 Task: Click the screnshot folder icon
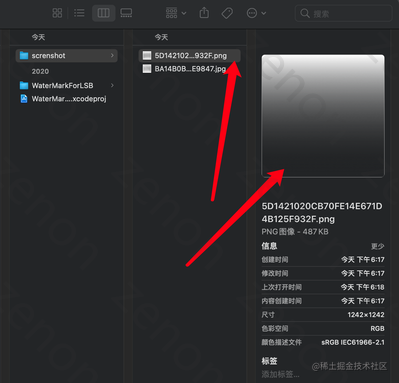pyautogui.click(x=24, y=55)
